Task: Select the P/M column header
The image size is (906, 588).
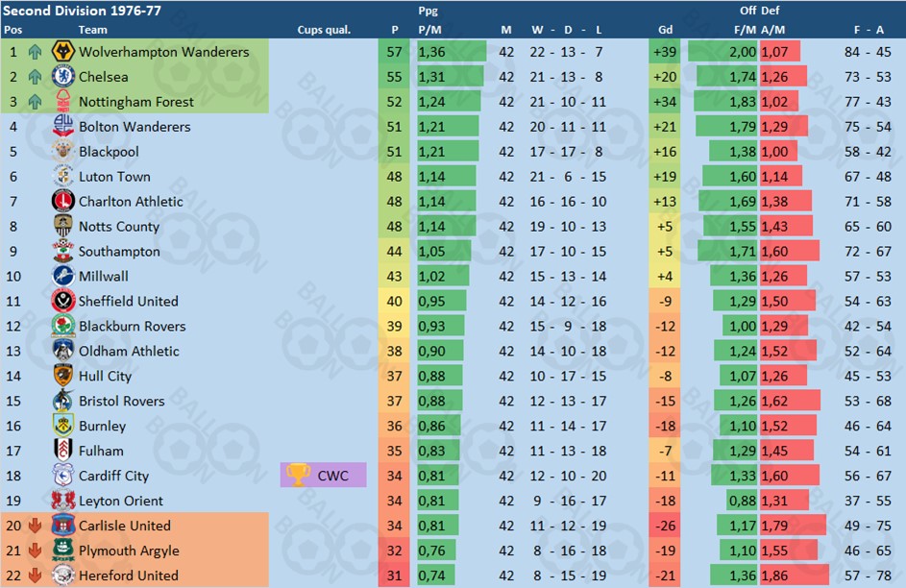Action: pos(429,30)
